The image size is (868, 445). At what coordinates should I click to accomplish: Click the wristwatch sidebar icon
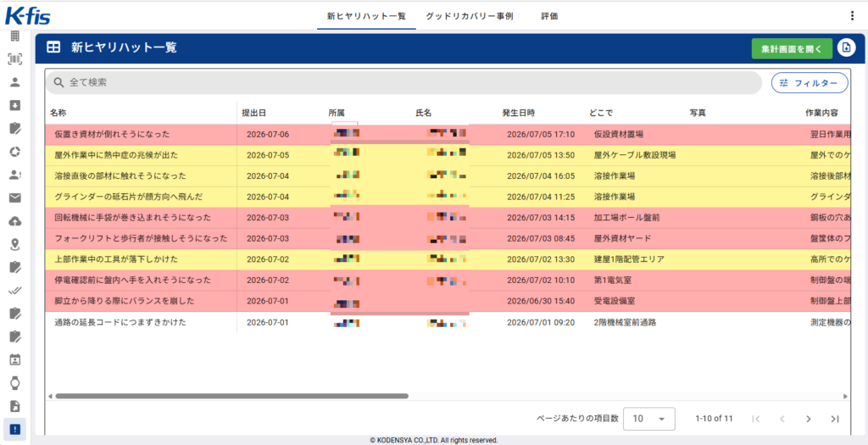15,382
